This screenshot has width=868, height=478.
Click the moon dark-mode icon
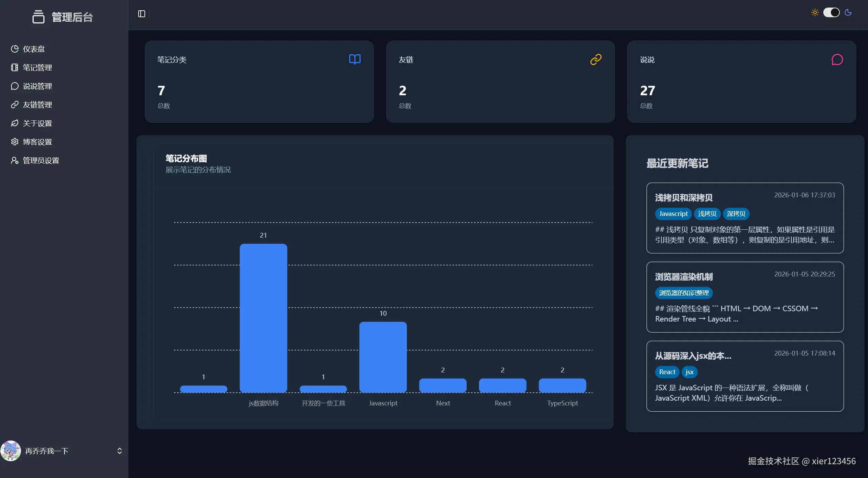[848, 13]
